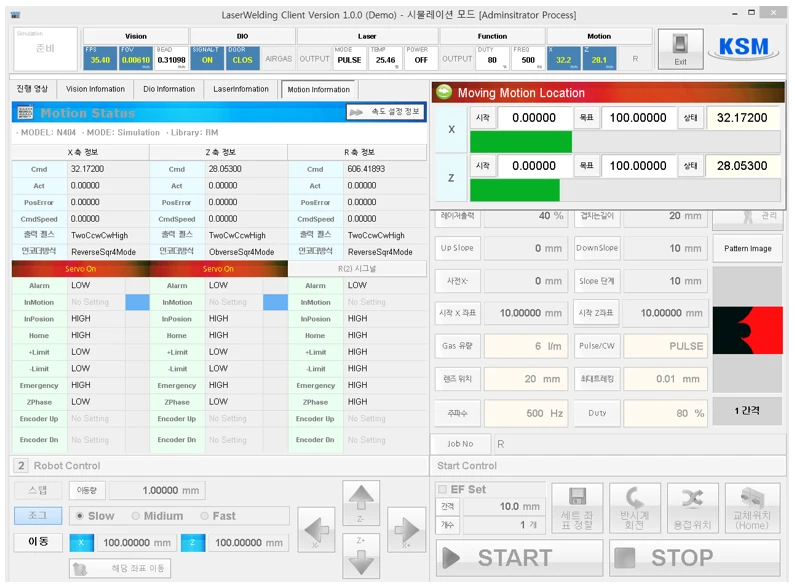Click the X+ right arrow jog button

pyautogui.click(x=406, y=530)
